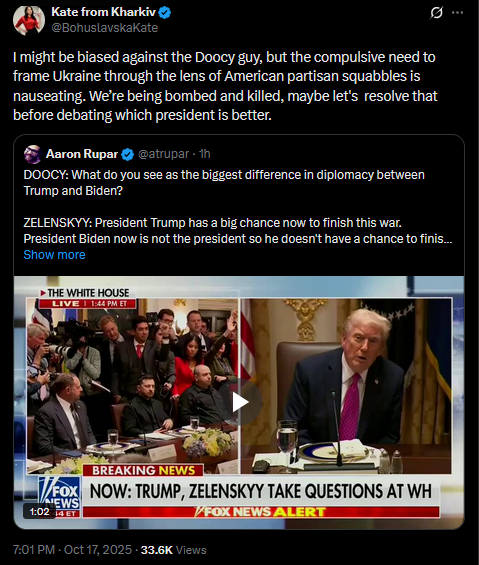This screenshot has width=479, height=565.
Task: Click the Aaron Rupar display name
Action: [82, 154]
